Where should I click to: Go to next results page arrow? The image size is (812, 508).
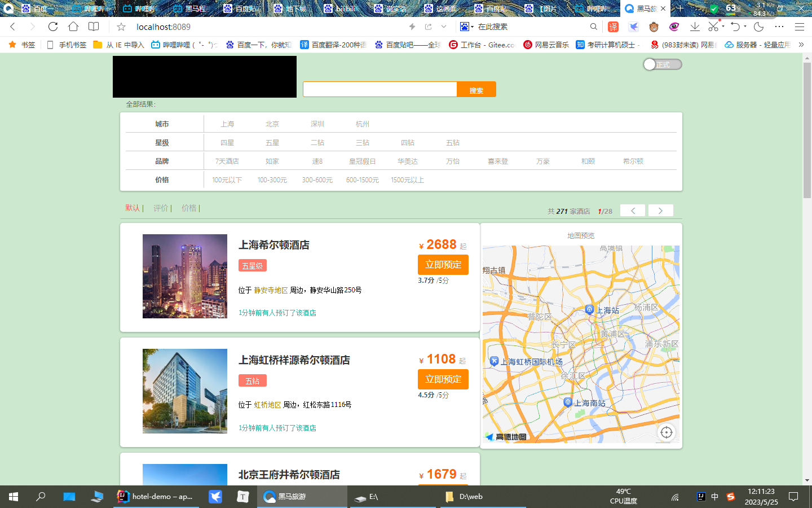[661, 211]
